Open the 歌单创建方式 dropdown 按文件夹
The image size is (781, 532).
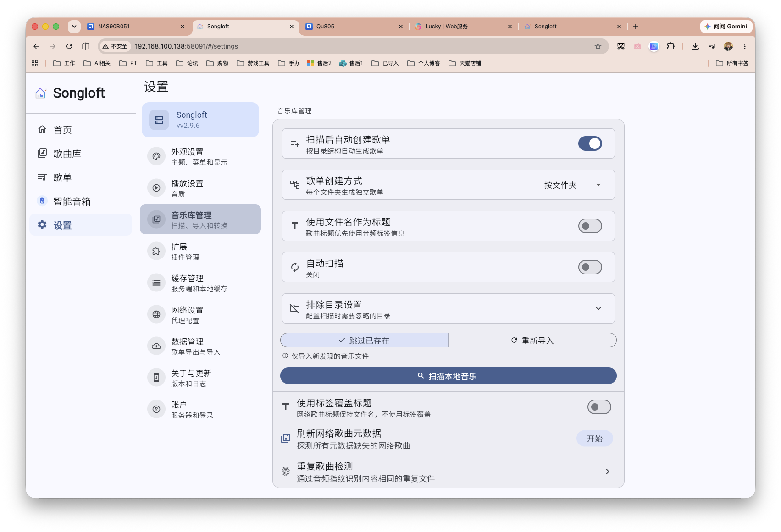click(x=572, y=185)
